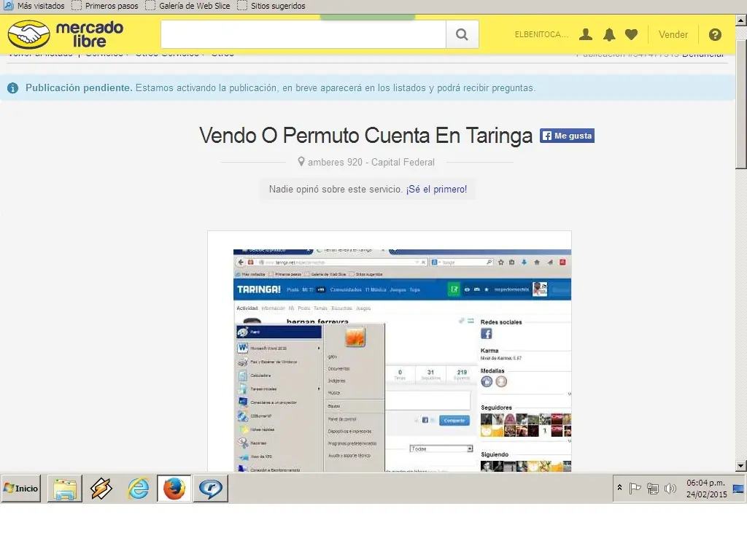Screen dimensions: 747x560
Task: Click the Publicación pendiente text
Action: pos(79,87)
